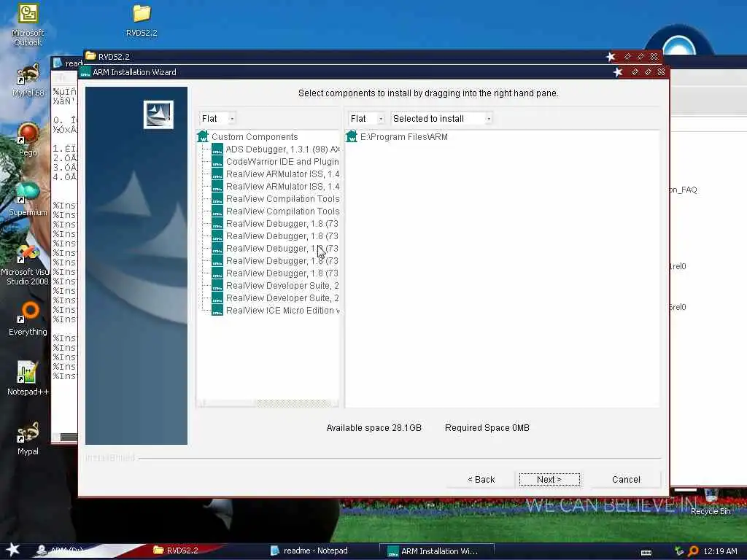This screenshot has width=747, height=560.
Task: Click the folder icon in RVDS2.2 window title bar
Action: point(90,56)
